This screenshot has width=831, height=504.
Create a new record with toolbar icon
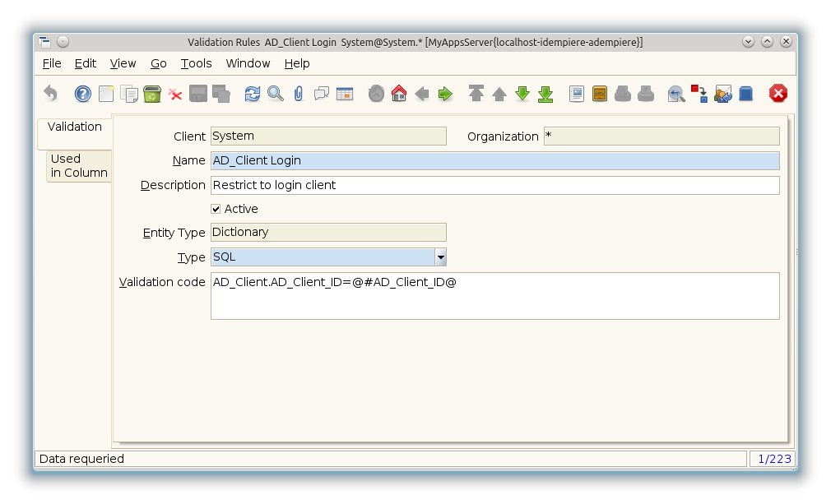(106, 94)
